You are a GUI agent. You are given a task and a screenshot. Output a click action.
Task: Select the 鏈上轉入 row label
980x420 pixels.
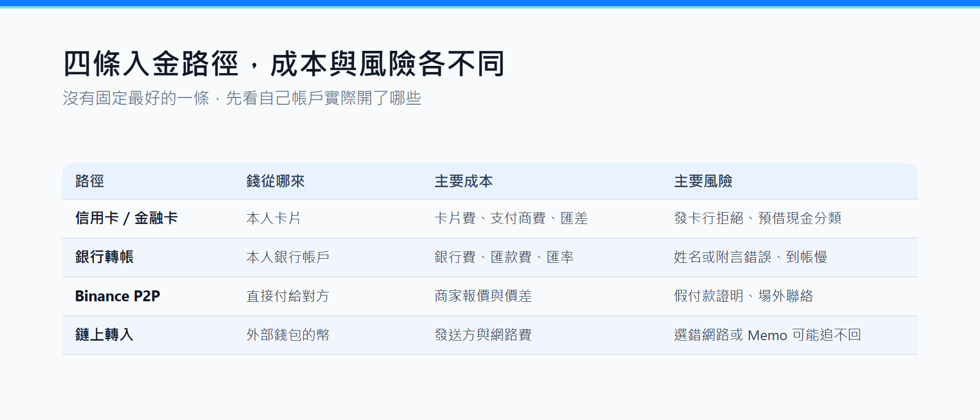click(x=104, y=335)
